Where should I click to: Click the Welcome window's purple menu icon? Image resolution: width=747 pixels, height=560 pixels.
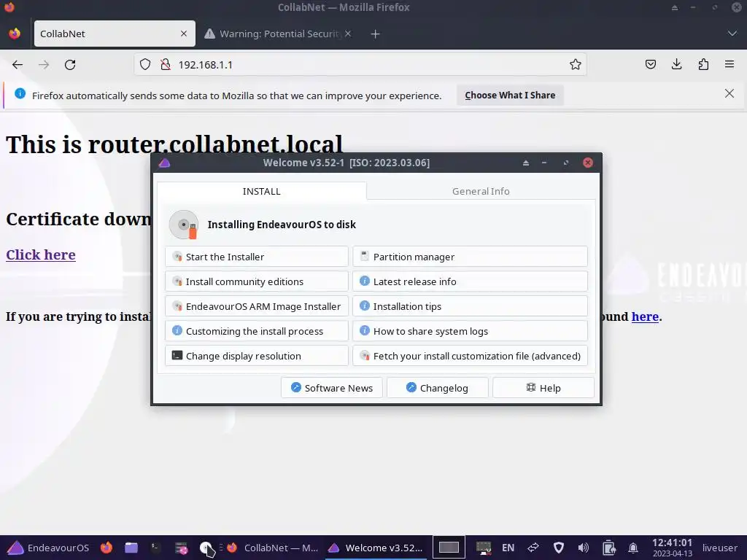pyautogui.click(x=164, y=163)
